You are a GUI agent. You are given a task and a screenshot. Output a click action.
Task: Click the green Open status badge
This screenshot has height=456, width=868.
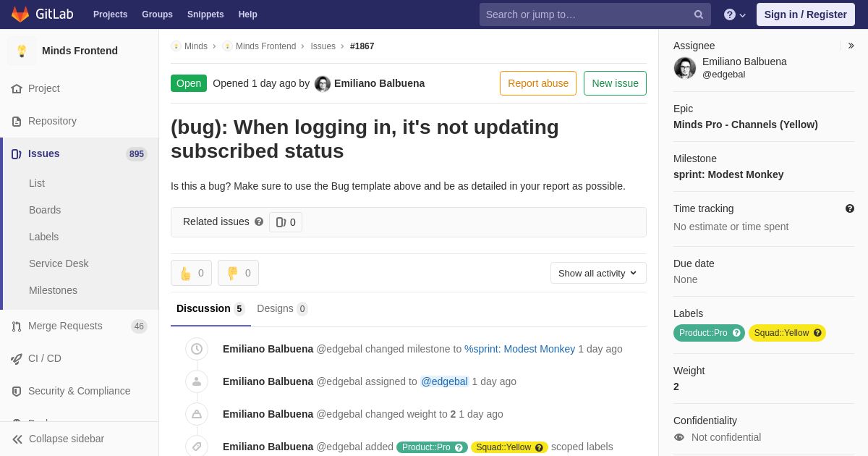coord(189,83)
